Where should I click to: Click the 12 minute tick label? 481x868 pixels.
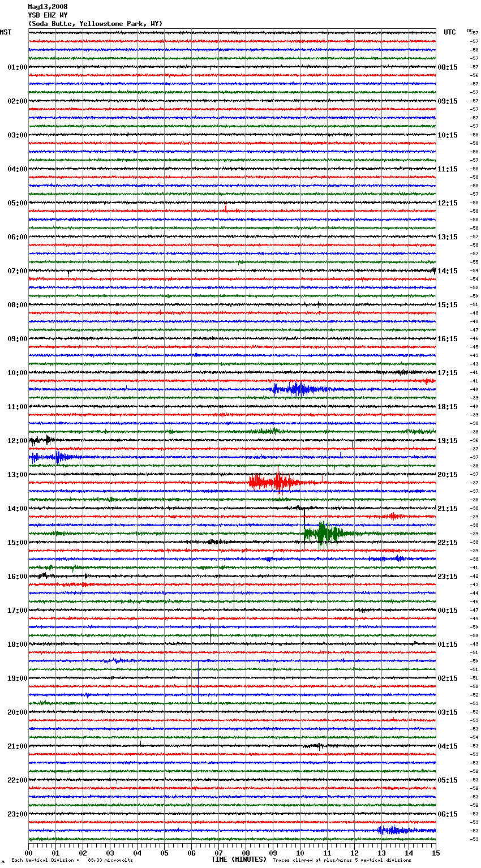(x=355, y=853)
